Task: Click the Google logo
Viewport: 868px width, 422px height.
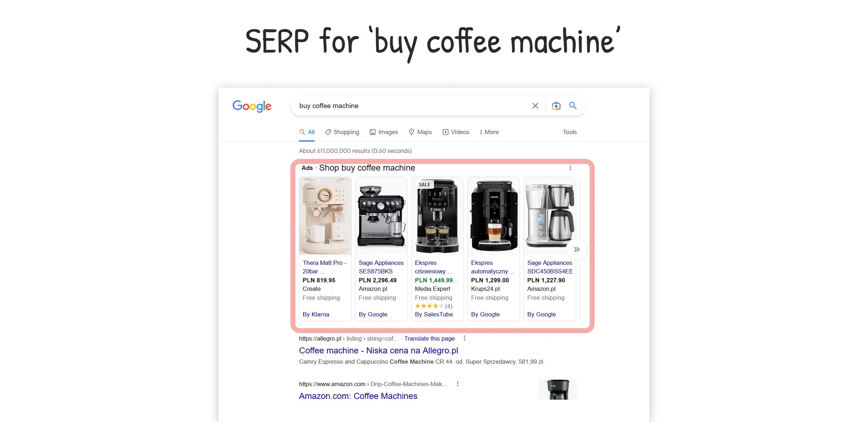Action: (x=252, y=106)
